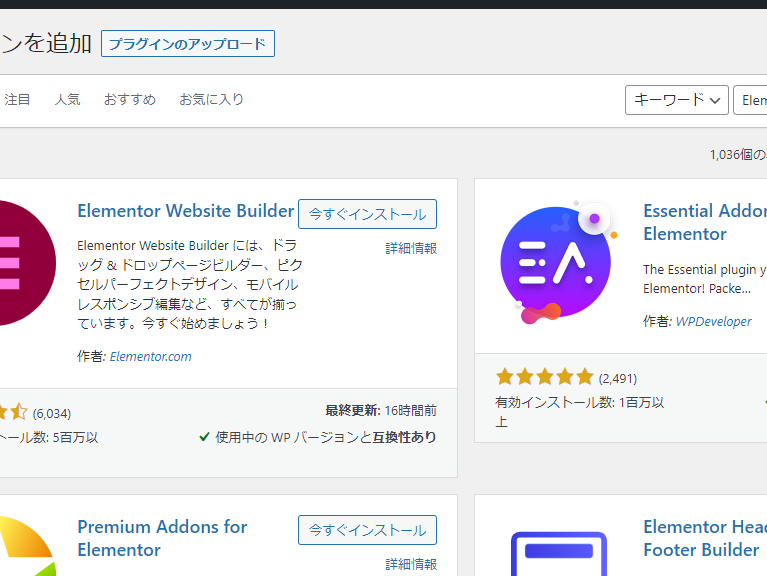This screenshot has height=576, width=767.
Task: Click the plugin search keyword input field
Action: [750, 100]
